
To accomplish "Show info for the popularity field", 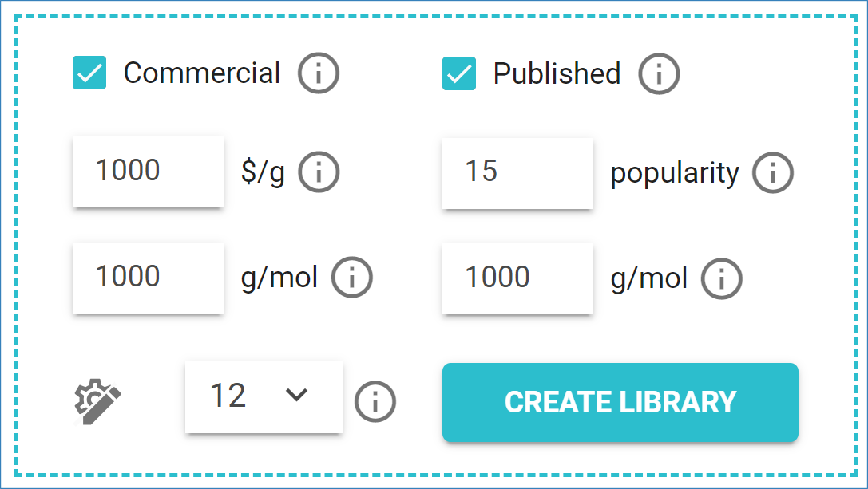I will 772,172.
